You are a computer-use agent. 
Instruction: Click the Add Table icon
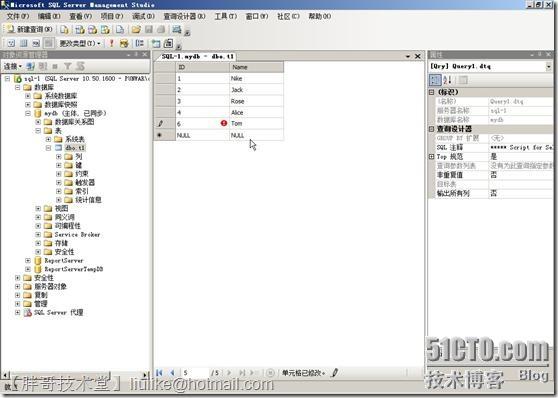156,43
